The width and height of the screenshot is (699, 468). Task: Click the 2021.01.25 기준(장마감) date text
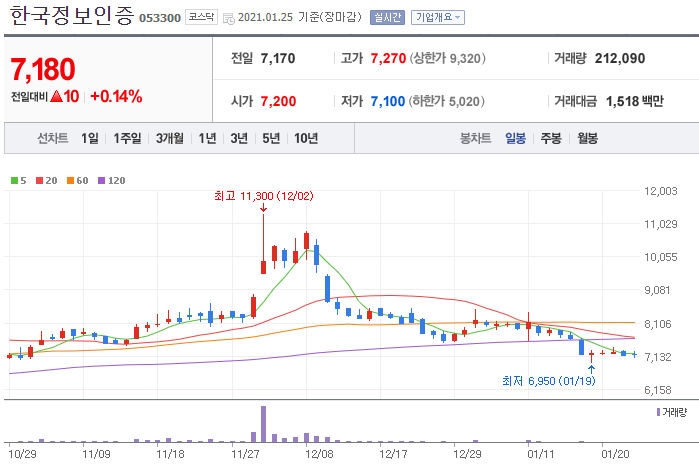[300, 17]
